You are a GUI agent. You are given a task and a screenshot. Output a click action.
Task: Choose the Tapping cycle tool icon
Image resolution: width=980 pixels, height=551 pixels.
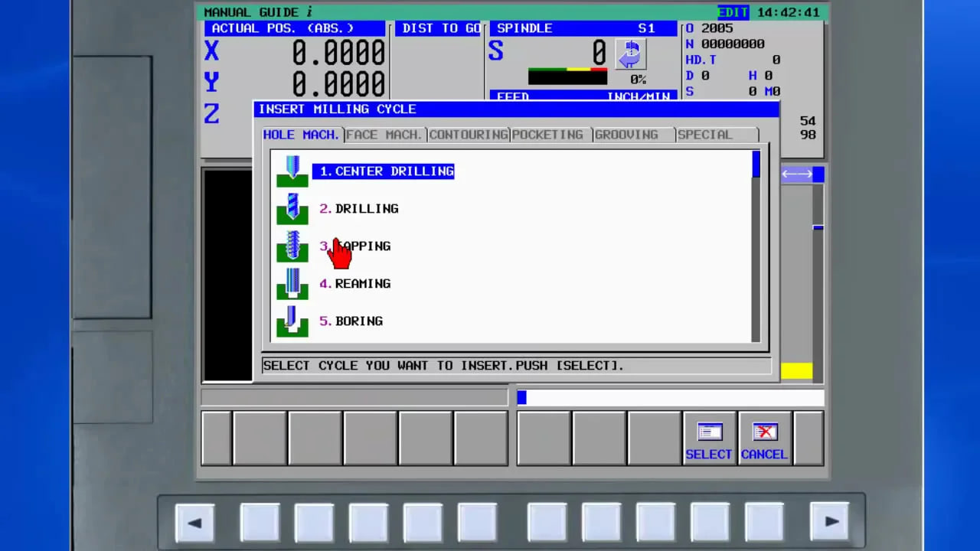tap(292, 246)
